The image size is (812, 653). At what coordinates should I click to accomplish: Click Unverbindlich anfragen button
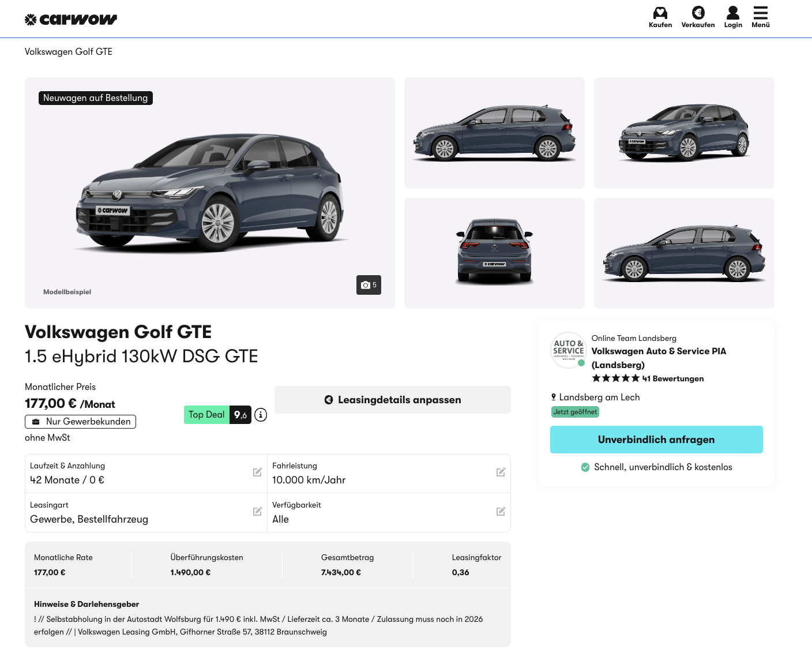tap(656, 440)
